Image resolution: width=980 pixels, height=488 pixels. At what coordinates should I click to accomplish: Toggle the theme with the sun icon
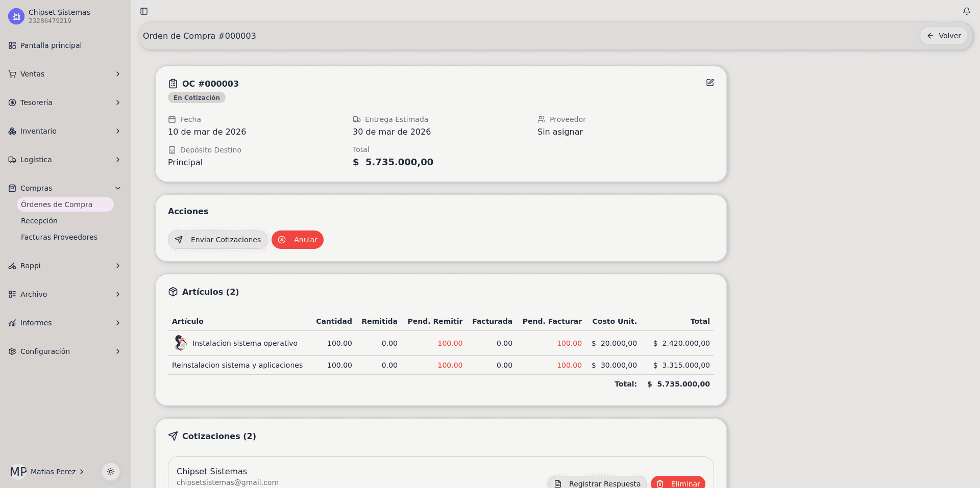110,472
